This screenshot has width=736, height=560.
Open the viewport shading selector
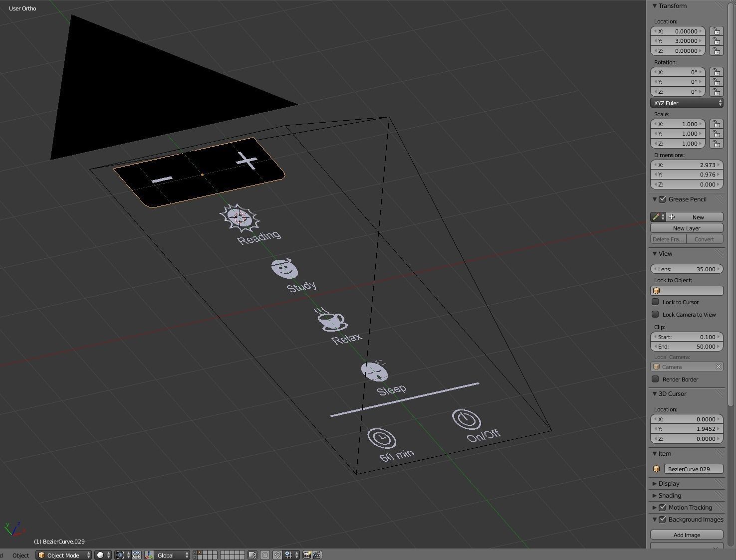[x=103, y=555]
